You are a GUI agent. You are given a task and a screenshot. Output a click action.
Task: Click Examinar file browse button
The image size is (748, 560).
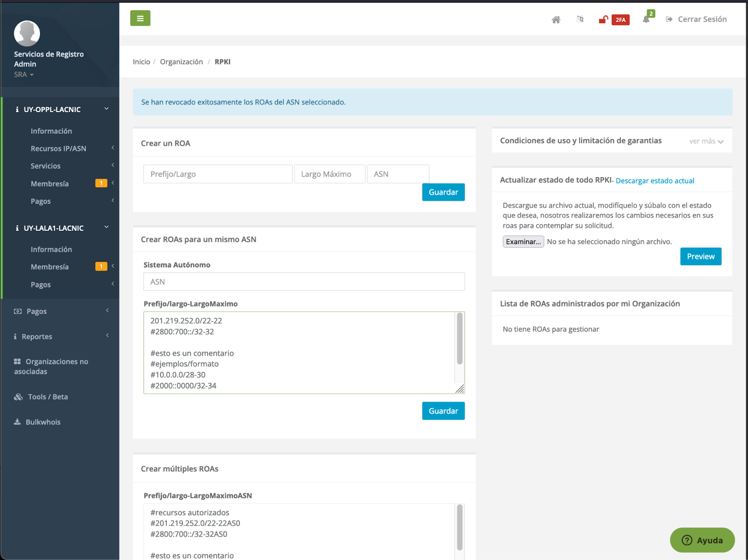pyautogui.click(x=523, y=242)
